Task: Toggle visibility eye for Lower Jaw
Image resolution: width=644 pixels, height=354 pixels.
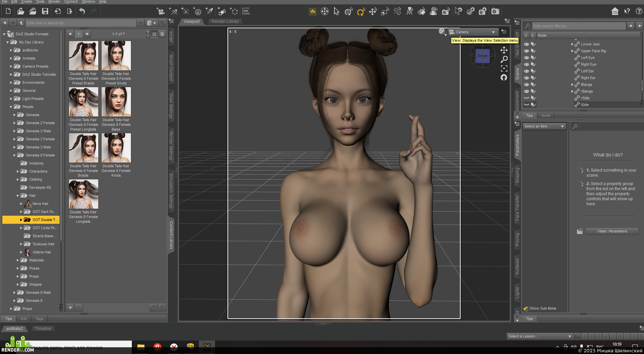Action: (x=527, y=44)
